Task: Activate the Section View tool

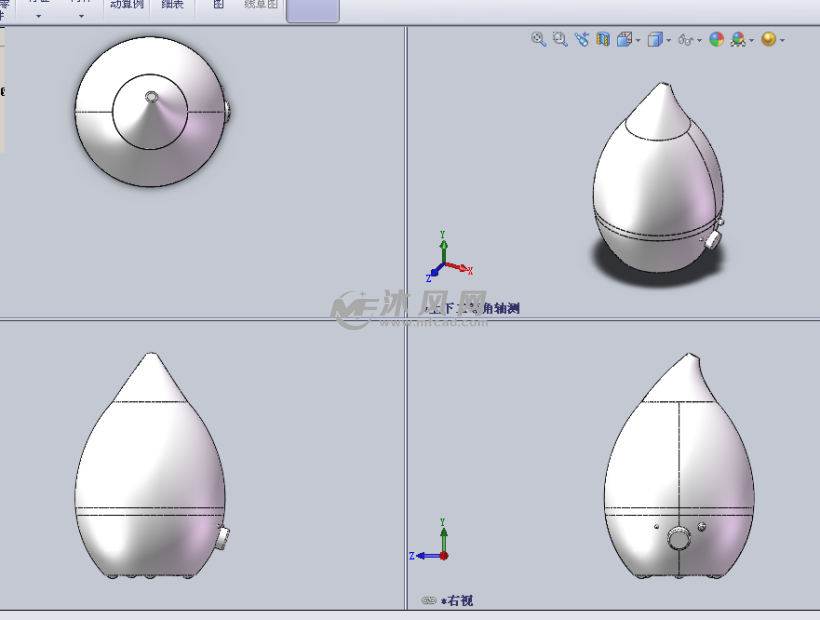Action: click(602, 39)
